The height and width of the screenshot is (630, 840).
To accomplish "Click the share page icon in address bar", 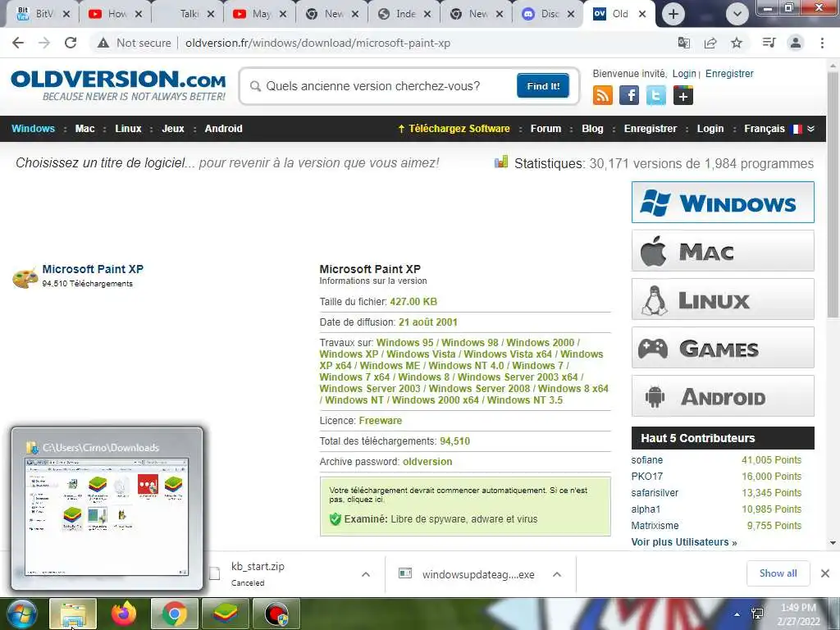I will tap(710, 43).
